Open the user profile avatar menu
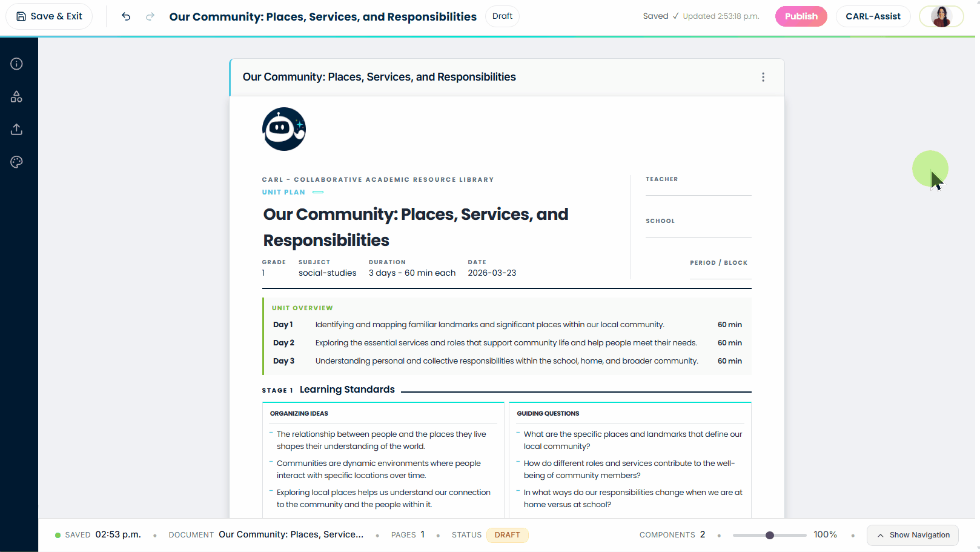Image resolution: width=980 pixels, height=552 pixels. pyautogui.click(x=941, y=16)
